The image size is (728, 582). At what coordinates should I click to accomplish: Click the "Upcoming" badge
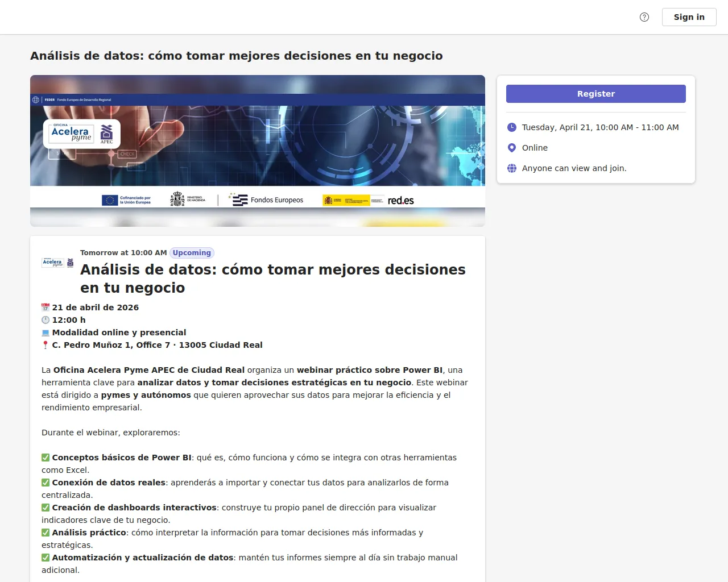tap(192, 252)
